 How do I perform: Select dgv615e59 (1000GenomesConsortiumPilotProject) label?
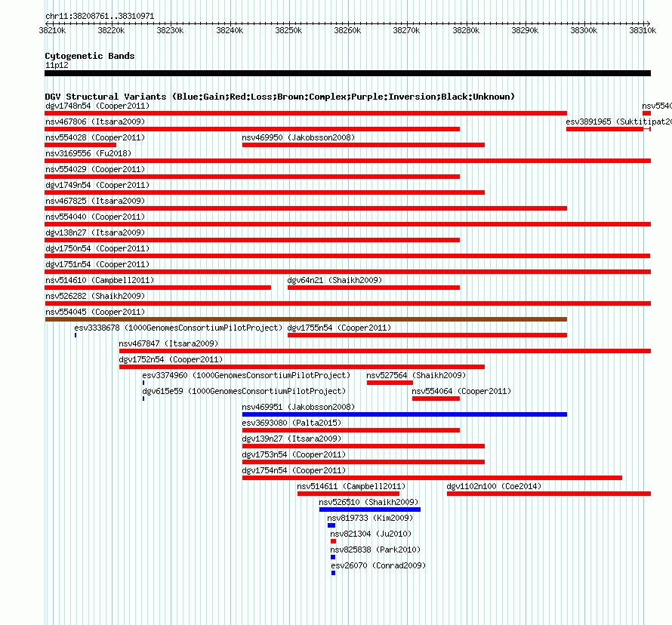pos(244,391)
